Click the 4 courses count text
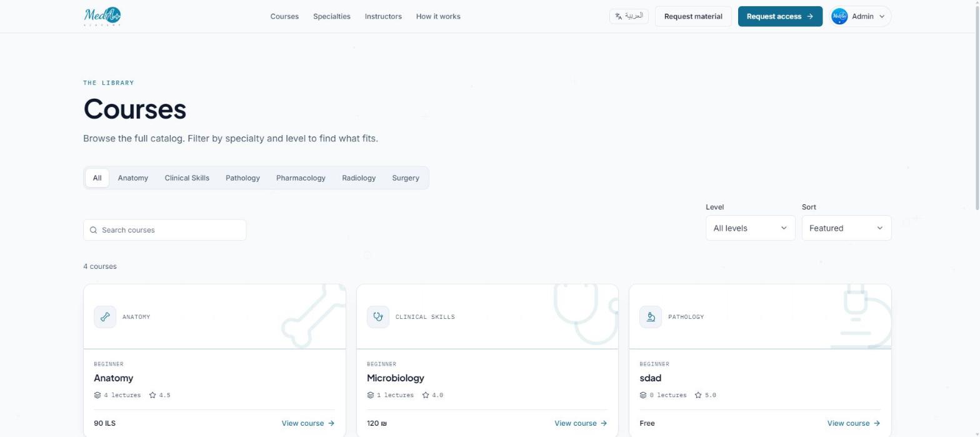Viewport: 980px width, 437px height. tap(100, 266)
